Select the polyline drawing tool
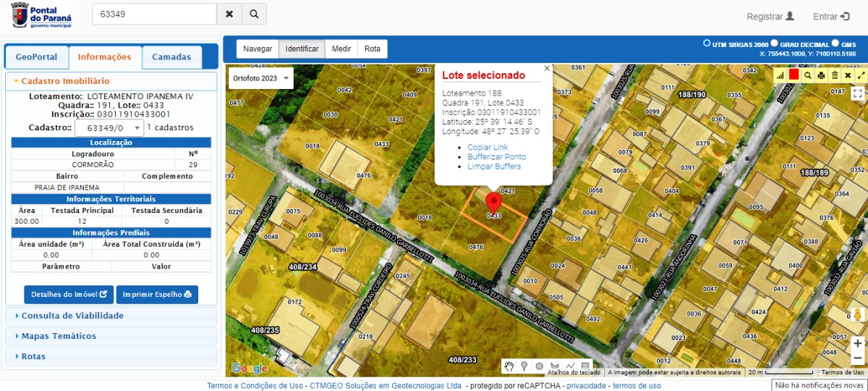Viewport: 868px width, 391px height. (570, 366)
